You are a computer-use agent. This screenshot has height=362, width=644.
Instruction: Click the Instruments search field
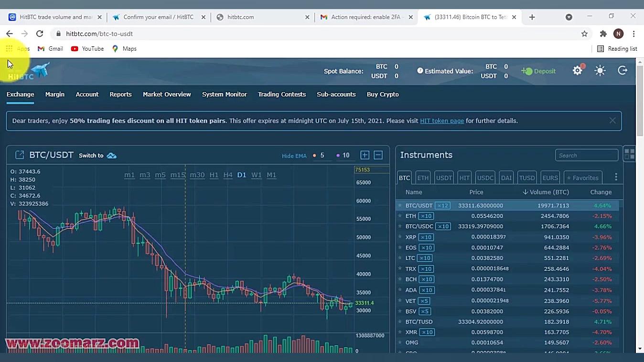(x=587, y=155)
